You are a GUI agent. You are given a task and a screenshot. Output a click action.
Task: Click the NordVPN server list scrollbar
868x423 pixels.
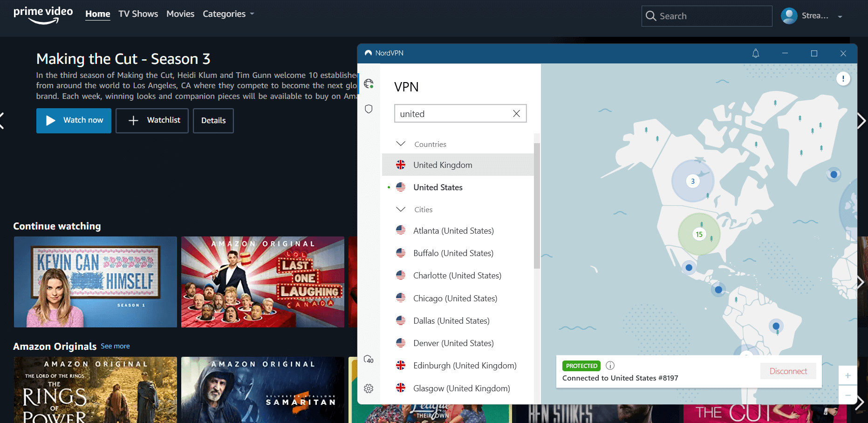(537, 206)
